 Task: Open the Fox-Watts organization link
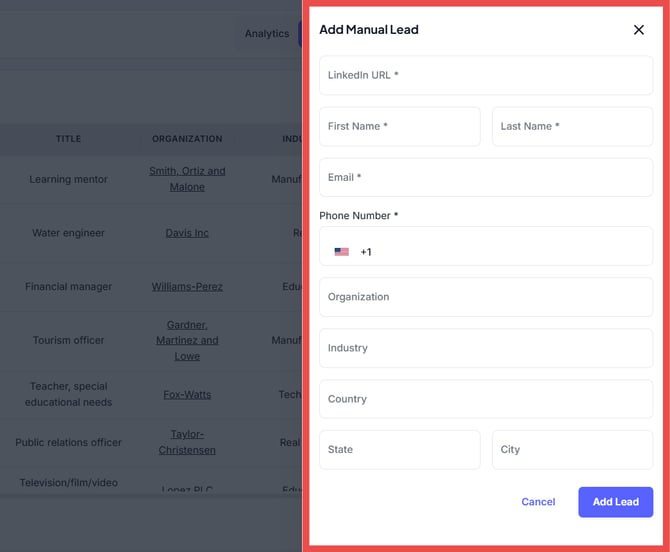pos(187,394)
